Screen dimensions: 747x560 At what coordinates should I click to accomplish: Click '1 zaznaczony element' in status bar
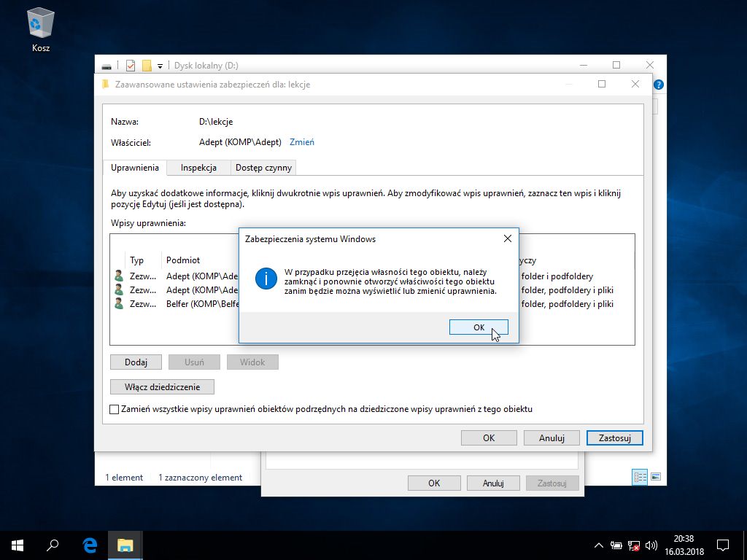(x=200, y=477)
